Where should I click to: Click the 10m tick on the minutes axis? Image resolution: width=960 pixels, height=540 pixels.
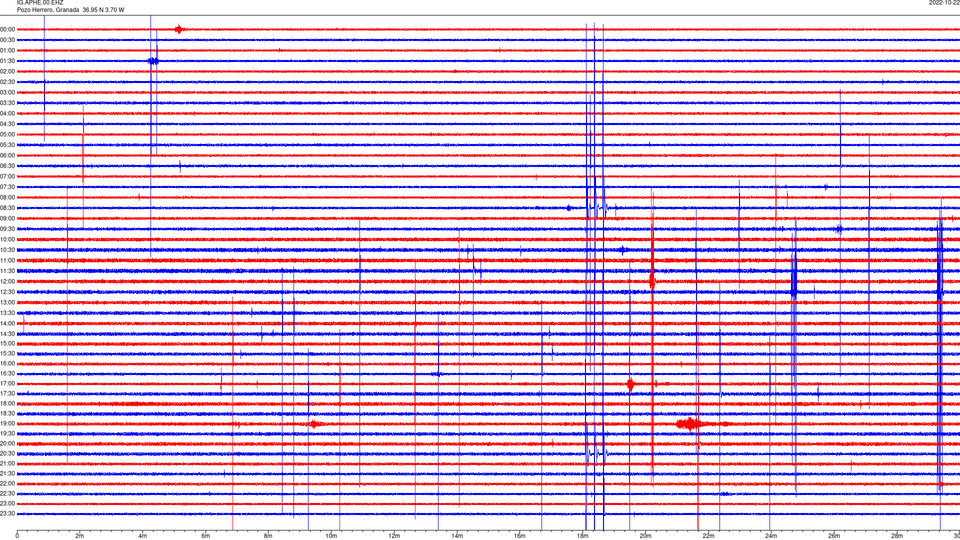(331, 536)
